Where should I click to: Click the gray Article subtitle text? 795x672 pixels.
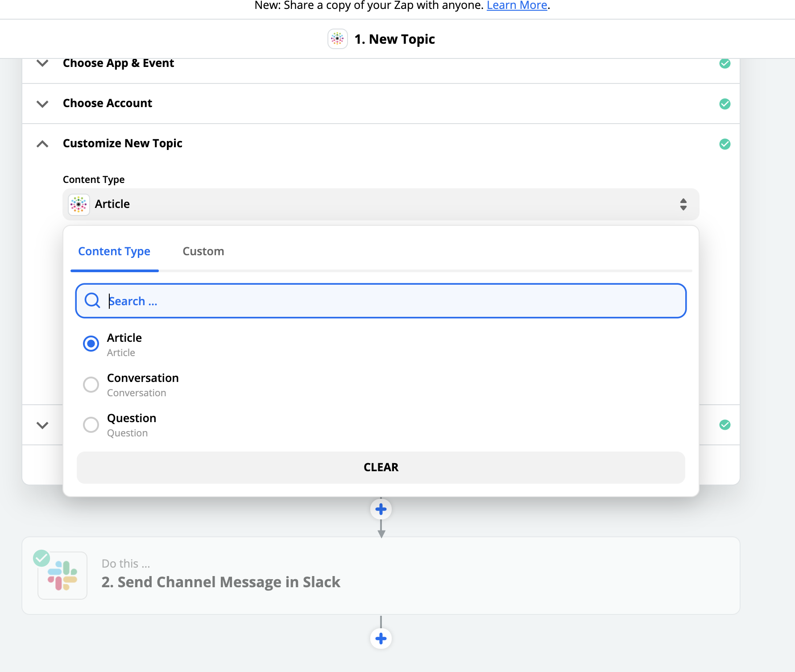(x=121, y=353)
